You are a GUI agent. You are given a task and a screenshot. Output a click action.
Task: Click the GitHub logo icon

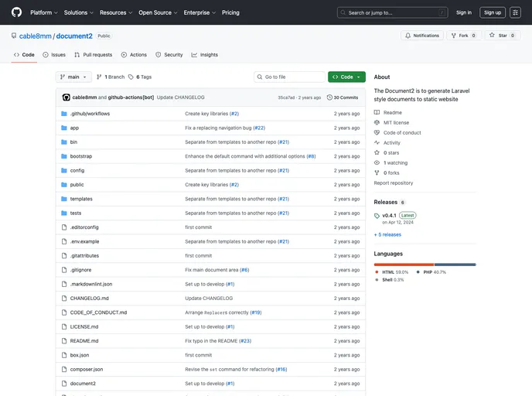(16, 12)
